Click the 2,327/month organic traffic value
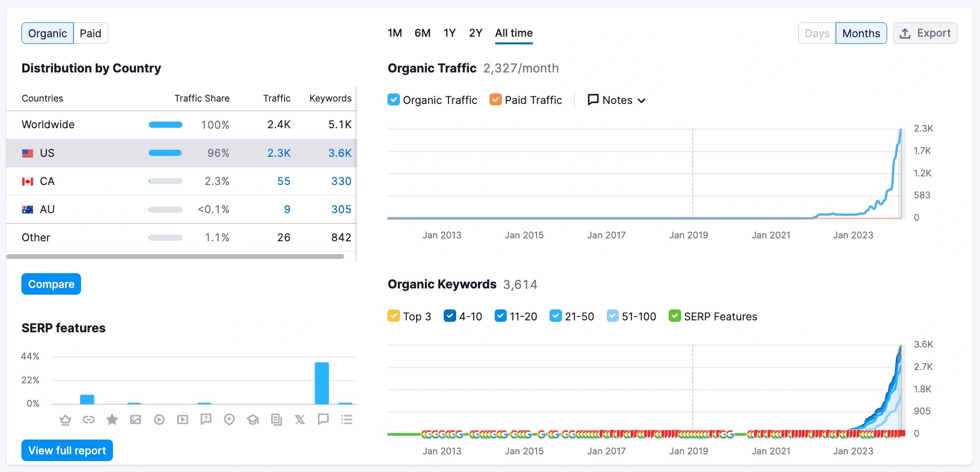The image size is (980, 472). coord(521,68)
